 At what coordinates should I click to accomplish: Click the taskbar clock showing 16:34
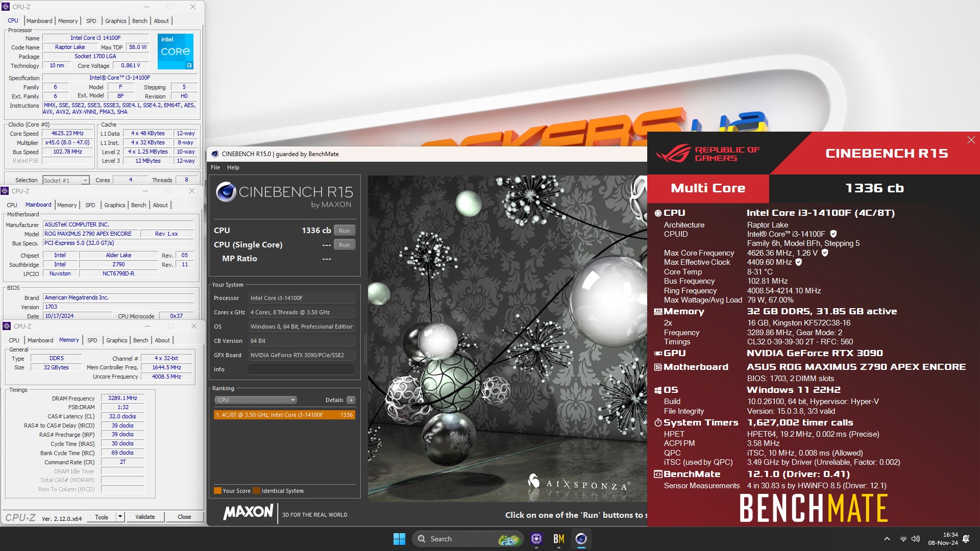[x=943, y=539]
